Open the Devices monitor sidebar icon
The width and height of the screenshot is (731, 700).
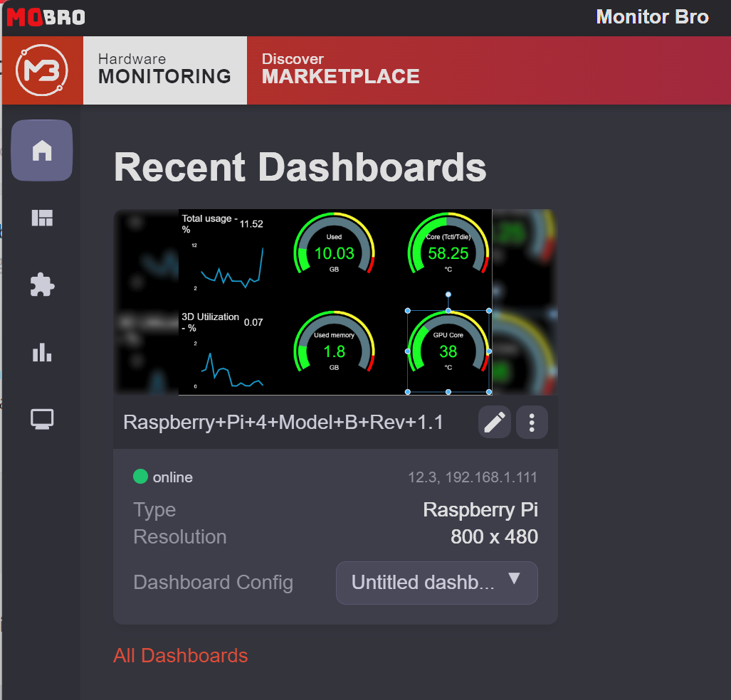click(42, 419)
